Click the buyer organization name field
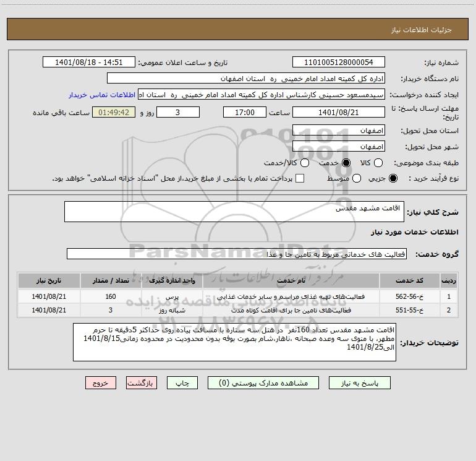Screen dimensions: 476x461 246,79
